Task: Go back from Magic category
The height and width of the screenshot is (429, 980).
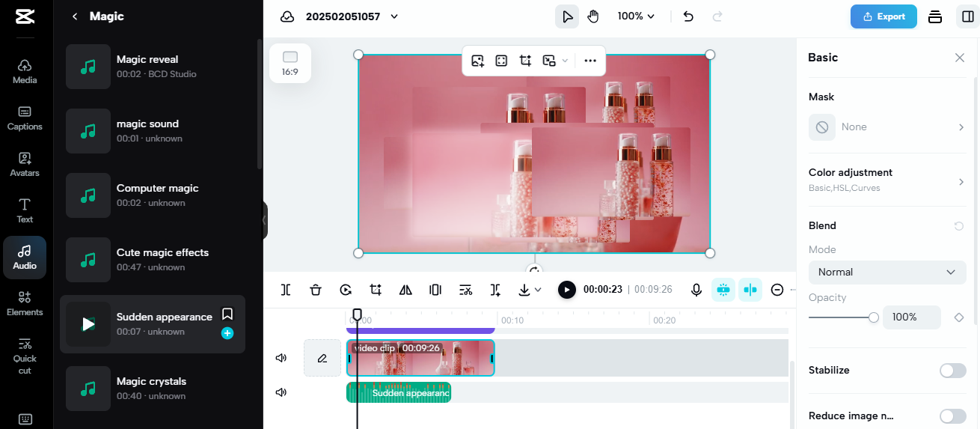Action: pos(75,16)
